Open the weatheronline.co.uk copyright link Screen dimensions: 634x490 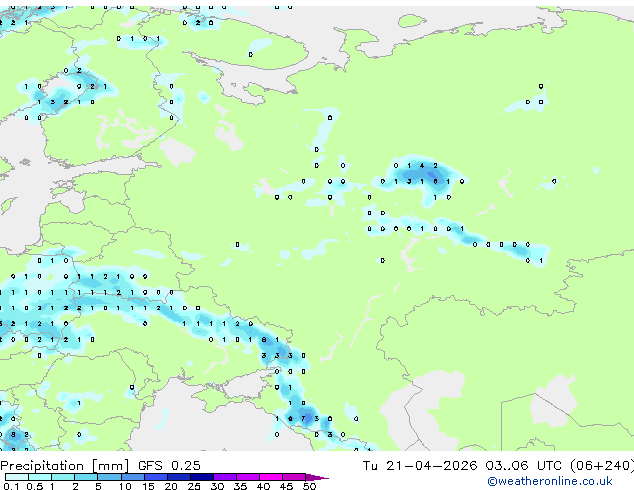pos(550,481)
